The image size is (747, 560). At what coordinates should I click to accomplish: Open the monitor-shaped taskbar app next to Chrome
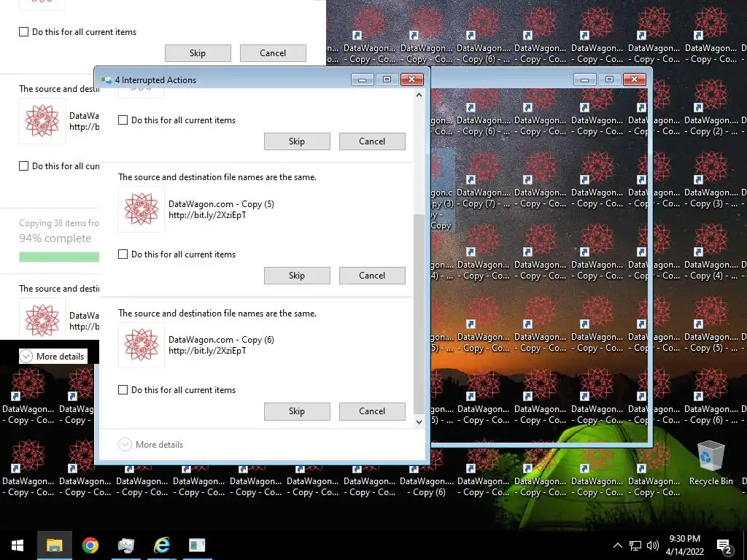click(x=125, y=545)
